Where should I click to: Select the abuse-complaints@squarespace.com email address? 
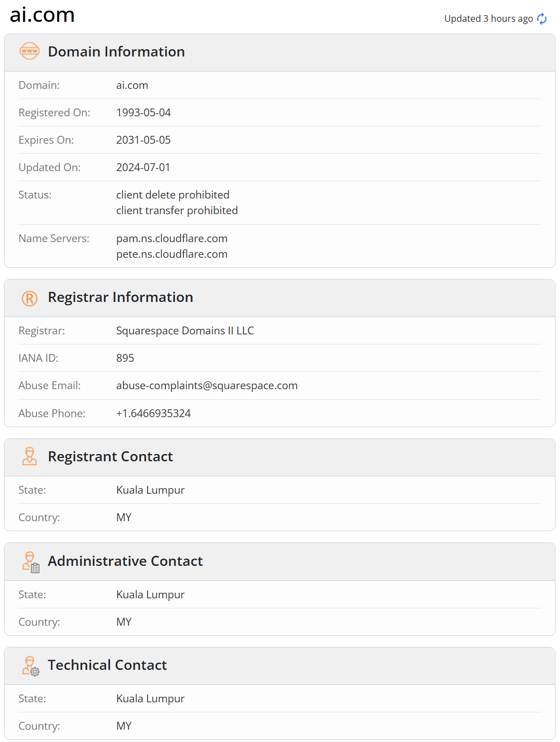207,386
